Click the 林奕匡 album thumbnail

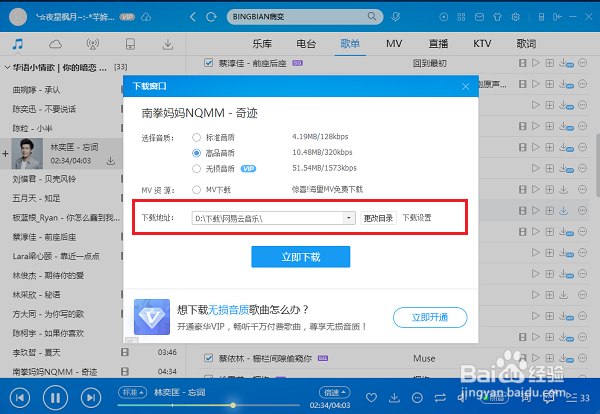[27, 153]
